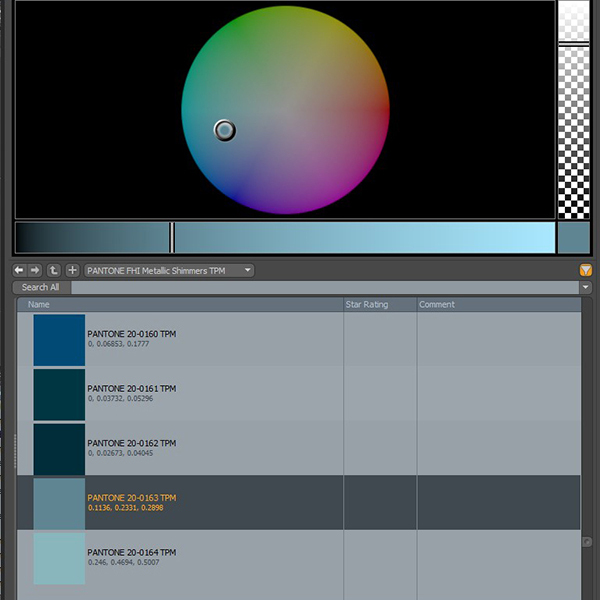Click the values 0, 0.03732, 0.05296
The width and height of the screenshot is (600, 600).
120,399
